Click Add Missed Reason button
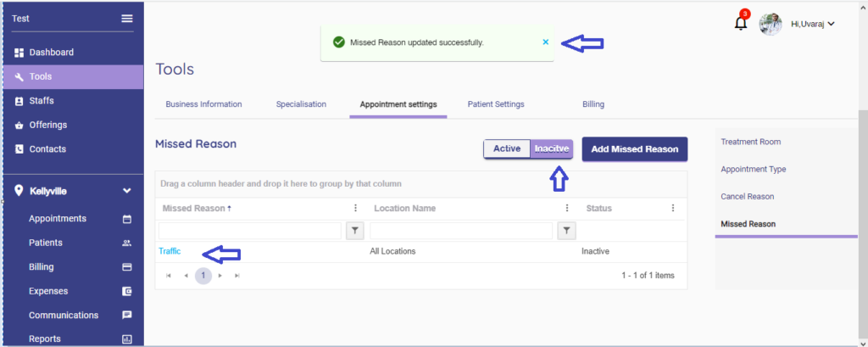The height and width of the screenshot is (347, 868). click(x=635, y=148)
